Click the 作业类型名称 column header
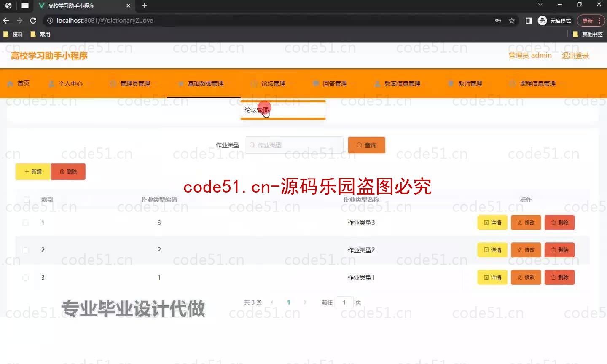The image size is (607, 364). [361, 200]
